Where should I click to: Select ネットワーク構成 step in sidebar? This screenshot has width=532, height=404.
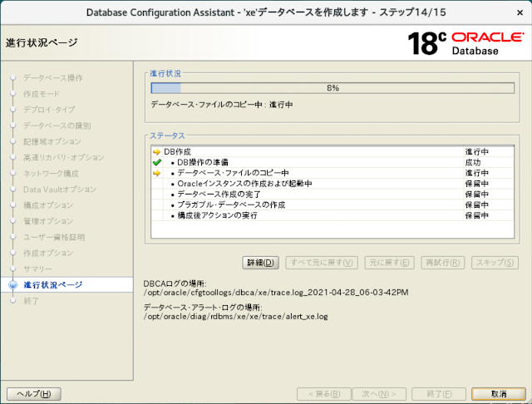tap(51, 174)
